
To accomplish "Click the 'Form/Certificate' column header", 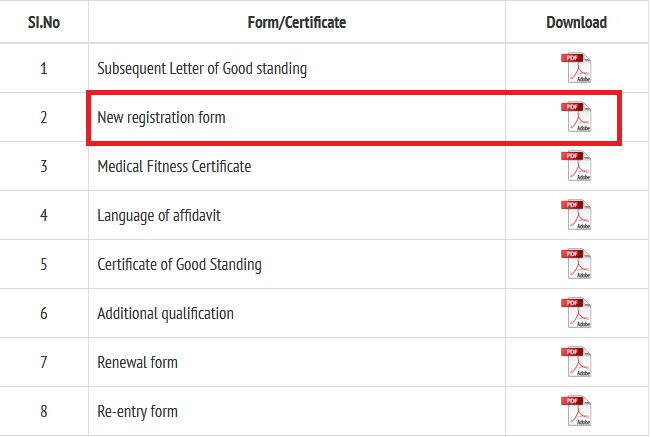I will point(296,22).
